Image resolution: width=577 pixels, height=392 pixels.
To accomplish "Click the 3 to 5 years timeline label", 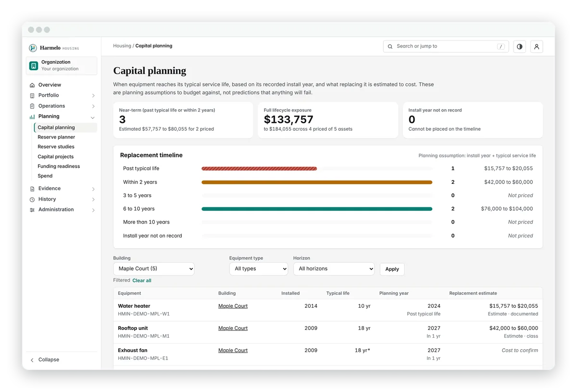I will pyautogui.click(x=137, y=196).
